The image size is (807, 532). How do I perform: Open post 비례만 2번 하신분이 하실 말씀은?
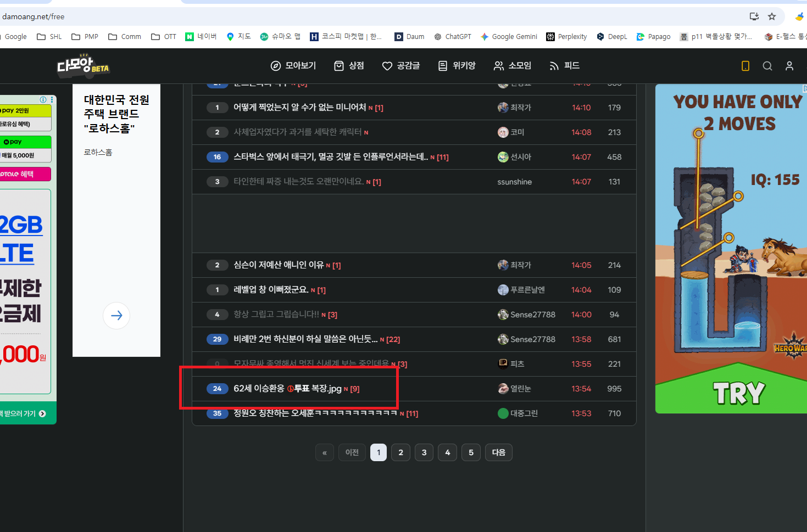tap(306, 339)
